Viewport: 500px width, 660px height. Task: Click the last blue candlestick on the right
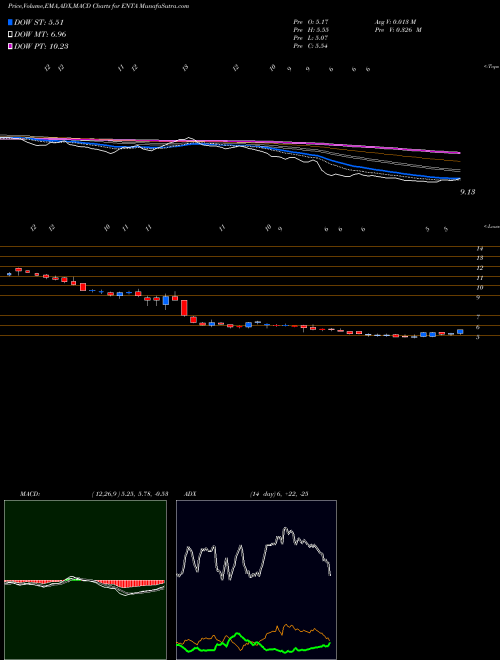point(460,332)
